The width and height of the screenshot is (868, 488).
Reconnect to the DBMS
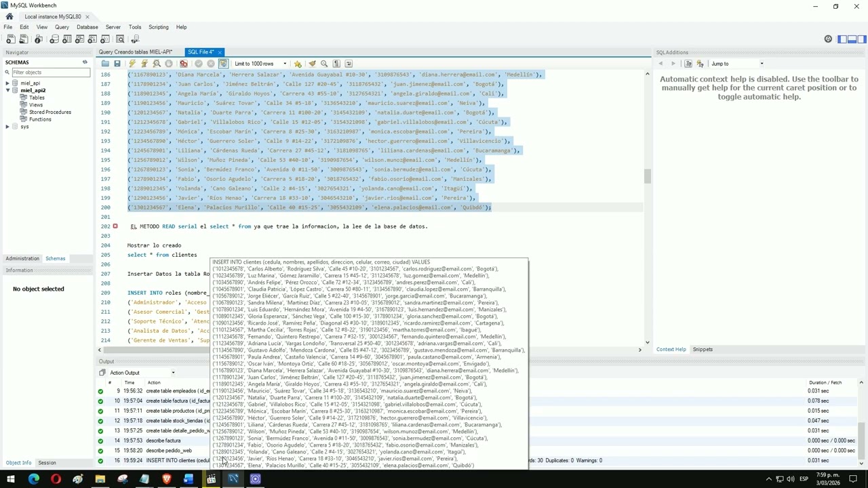pos(135,39)
